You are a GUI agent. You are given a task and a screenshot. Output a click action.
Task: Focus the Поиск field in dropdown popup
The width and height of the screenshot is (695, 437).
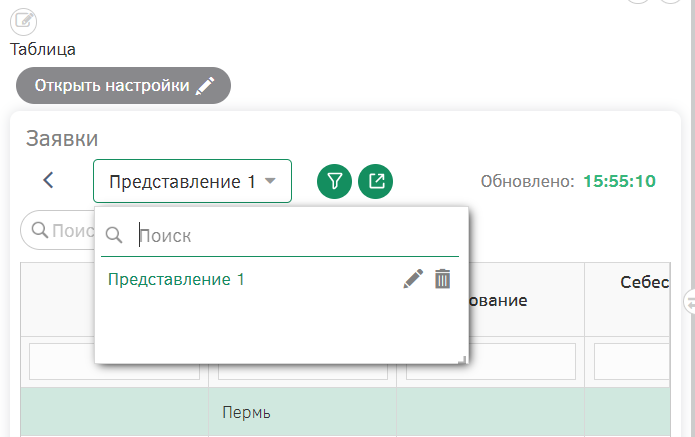(x=298, y=235)
